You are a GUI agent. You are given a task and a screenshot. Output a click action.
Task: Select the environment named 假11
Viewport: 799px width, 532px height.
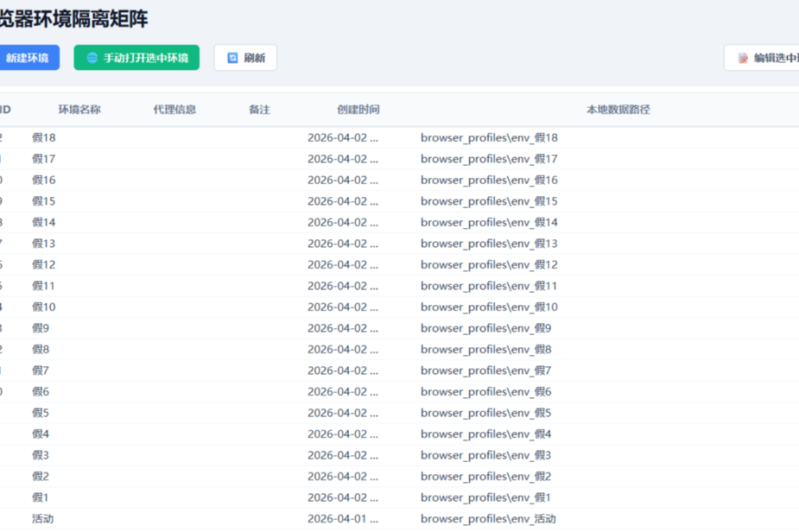(44, 286)
